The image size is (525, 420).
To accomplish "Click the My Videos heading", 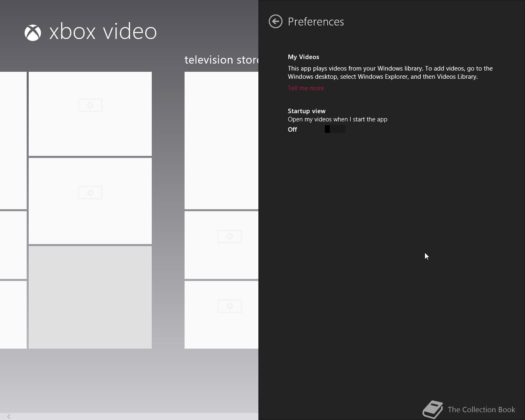I will [x=304, y=57].
